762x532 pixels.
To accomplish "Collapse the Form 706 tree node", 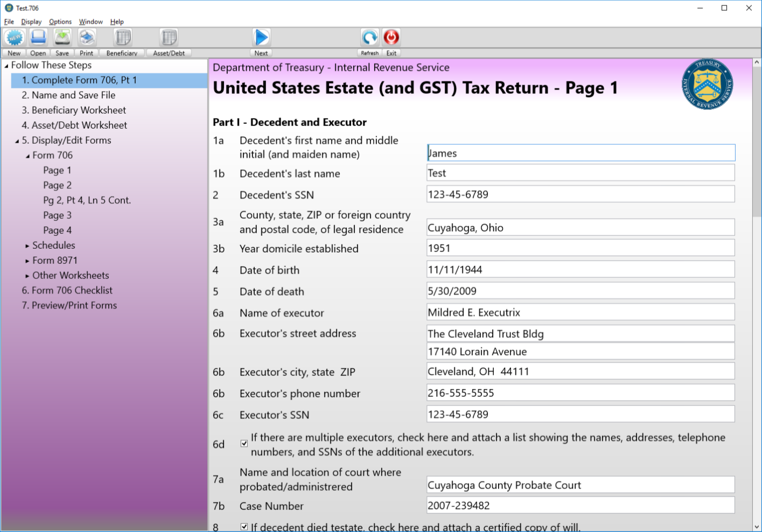I will click(x=27, y=156).
